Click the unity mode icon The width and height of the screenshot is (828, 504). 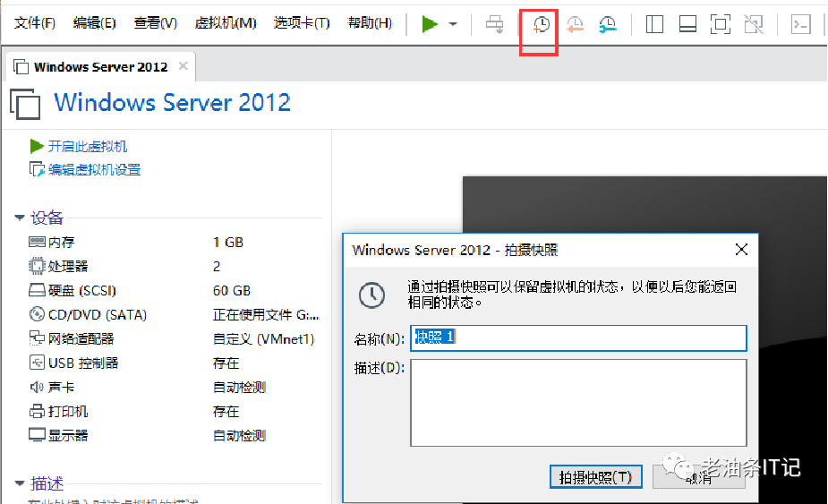(754, 24)
